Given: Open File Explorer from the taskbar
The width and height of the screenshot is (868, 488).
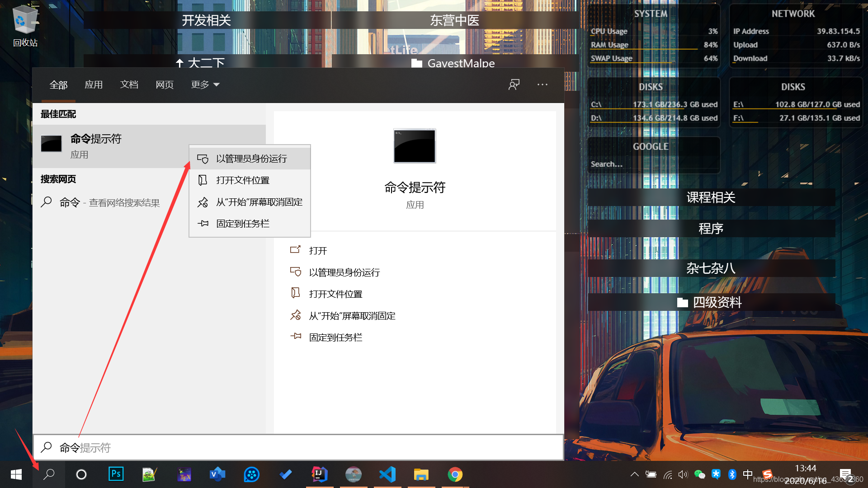Looking at the screenshot, I should click(421, 474).
